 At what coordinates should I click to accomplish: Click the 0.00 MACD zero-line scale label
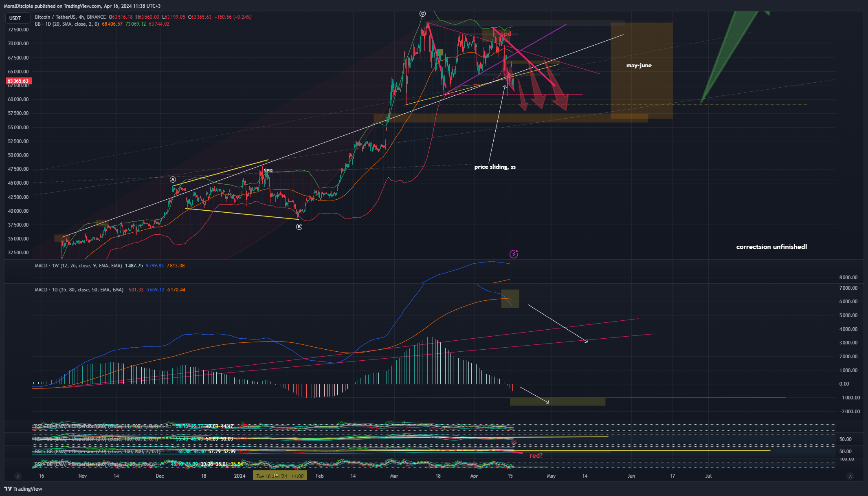click(844, 384)
